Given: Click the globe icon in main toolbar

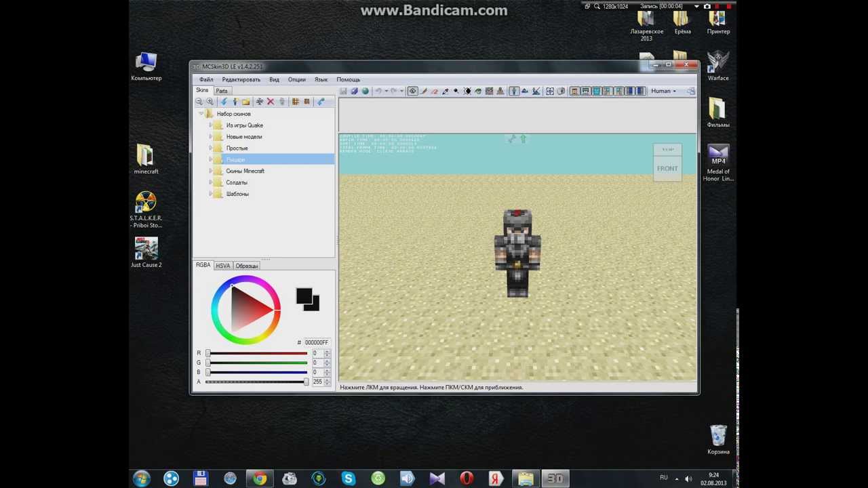Looking at the screenshot, I should click(365, 91).
